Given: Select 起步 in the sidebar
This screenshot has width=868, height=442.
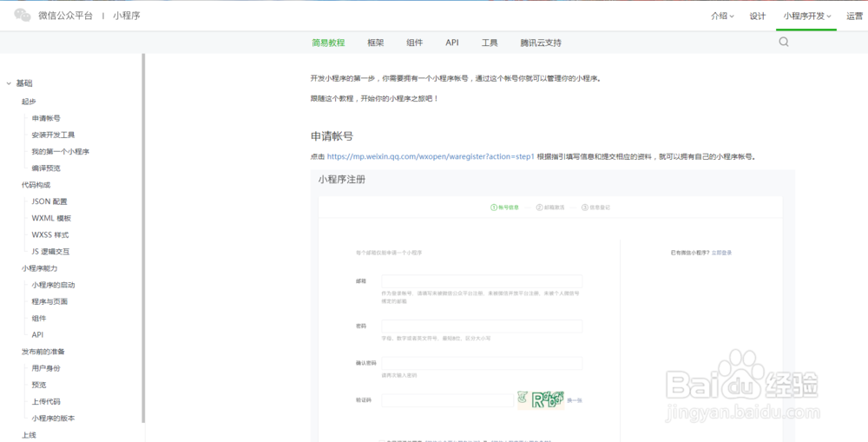Looking at the screenshot, I should click(29, 102).
